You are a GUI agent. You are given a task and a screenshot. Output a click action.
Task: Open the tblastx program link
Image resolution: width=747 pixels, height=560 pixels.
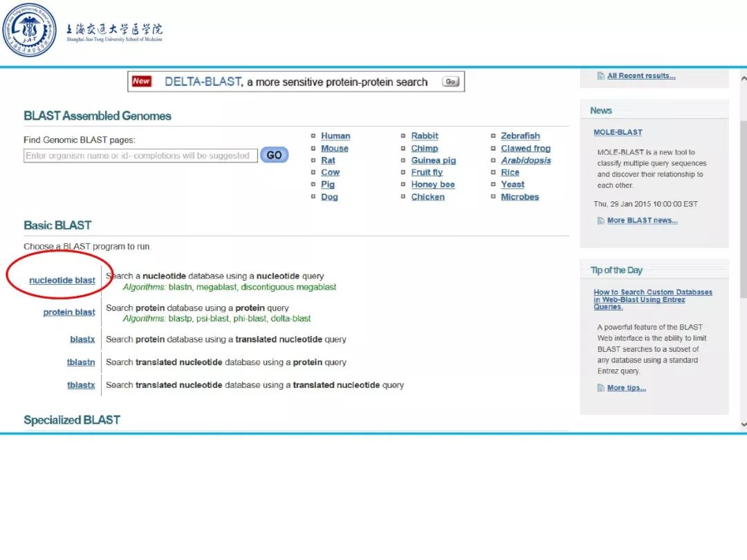81,385
